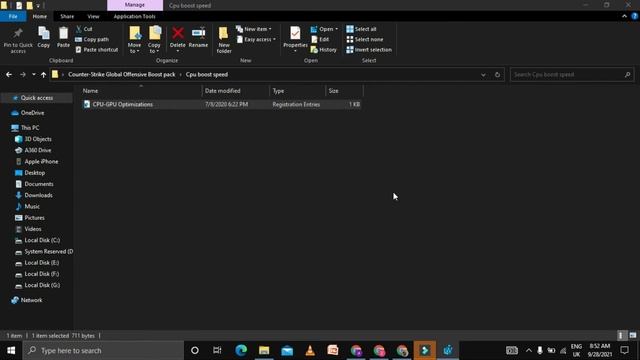Click Open in ribbon Open group
640x360 pixels.
pyautogui.click(x=324, y=29)
